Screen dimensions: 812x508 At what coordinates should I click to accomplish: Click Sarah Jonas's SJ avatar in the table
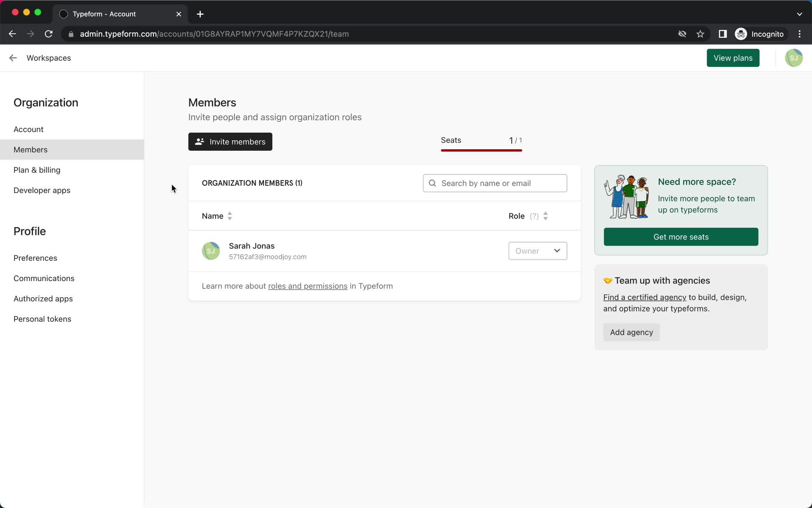coord(211,251)
